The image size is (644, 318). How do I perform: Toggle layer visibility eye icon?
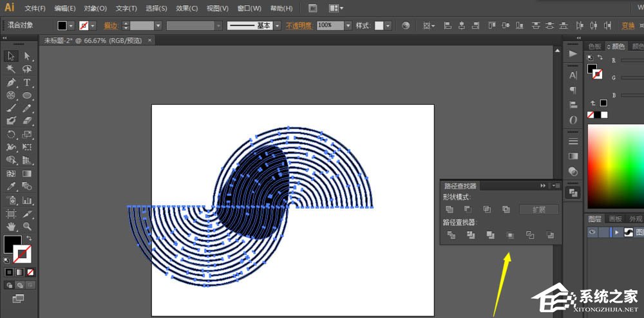click(592, 232)
